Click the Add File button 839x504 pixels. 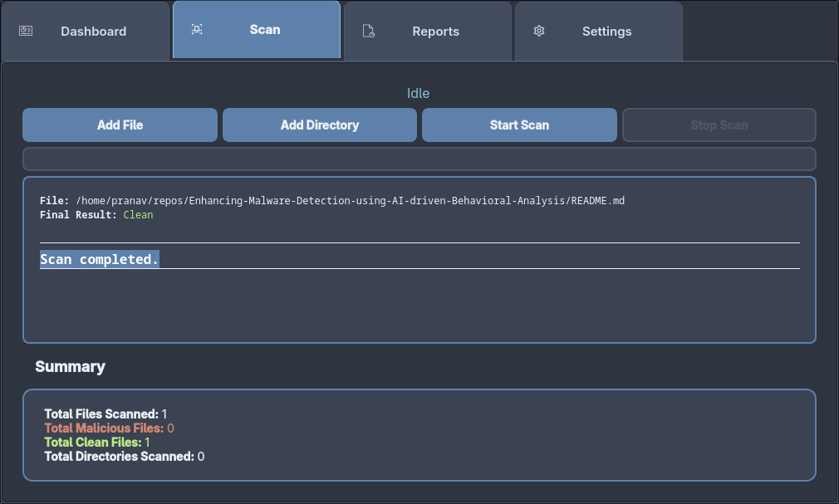120,125
